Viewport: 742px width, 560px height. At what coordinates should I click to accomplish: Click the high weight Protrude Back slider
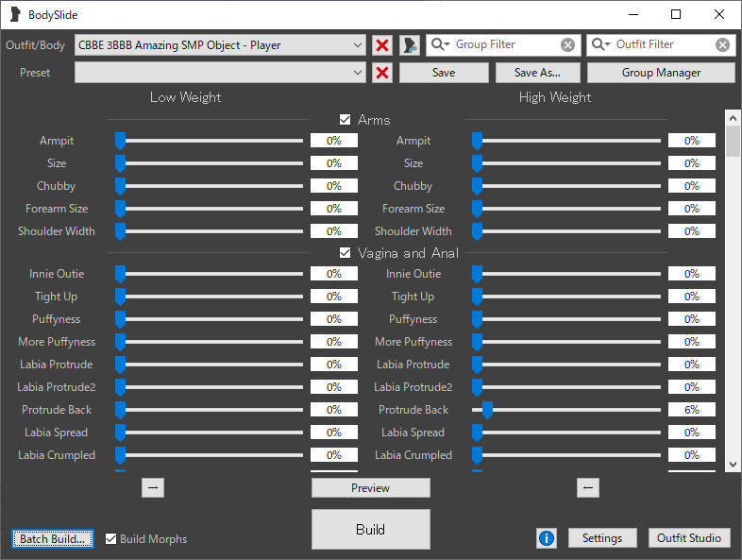566,410
